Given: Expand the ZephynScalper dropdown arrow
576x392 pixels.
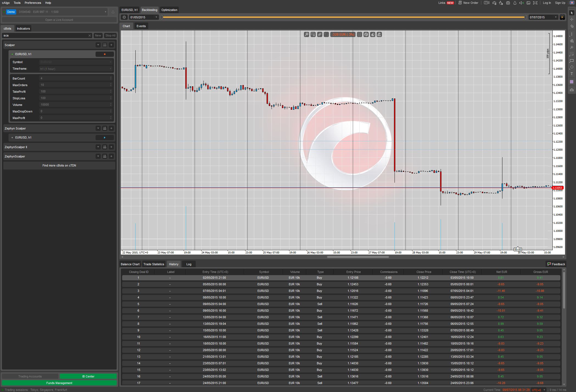Looking at the screenshot, I should (x=98, y=156).
